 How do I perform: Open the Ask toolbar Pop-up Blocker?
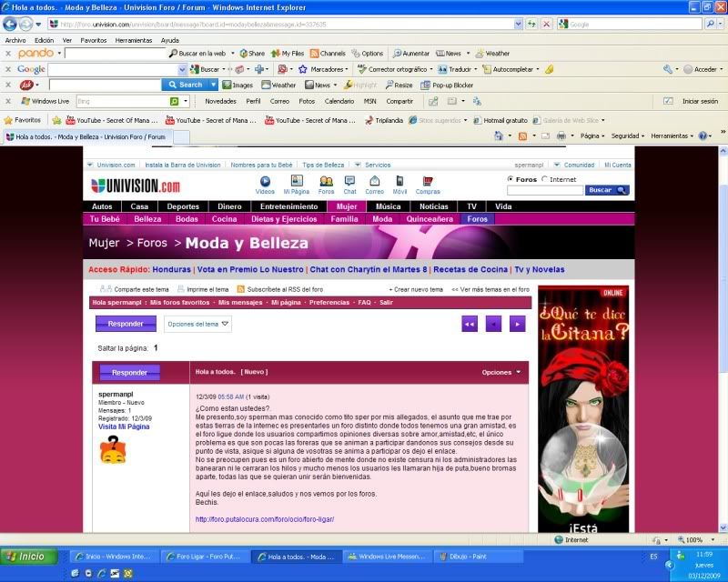[448, 85]
